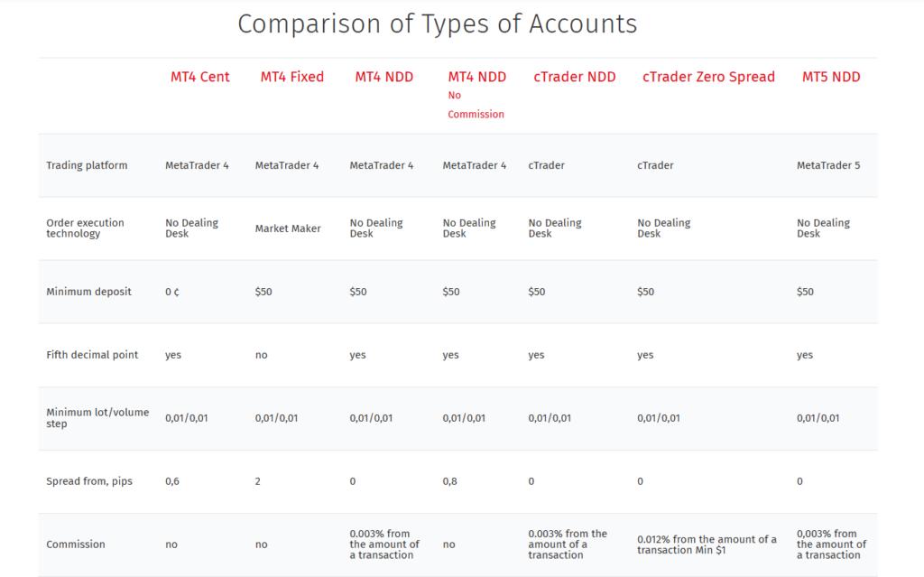Click the '0.012% from the amount' commission cell
Viewport: 924px width, 577px height.
click(707, 544)
